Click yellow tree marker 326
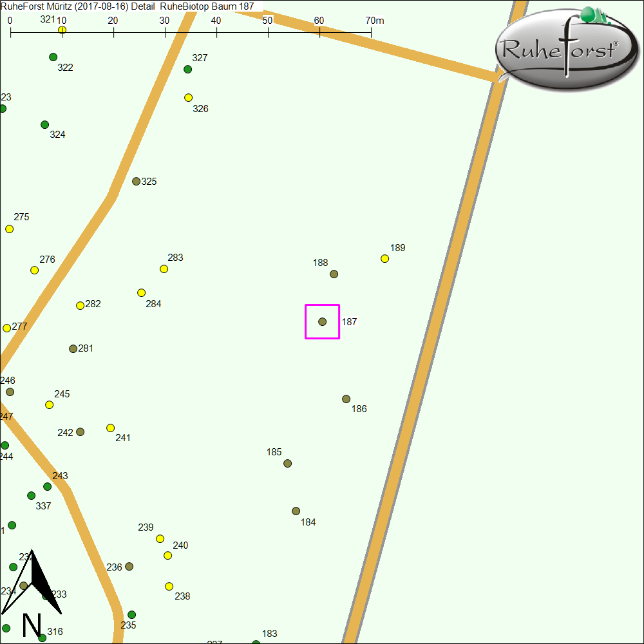644x644 pixels. (x=189, y=97)
